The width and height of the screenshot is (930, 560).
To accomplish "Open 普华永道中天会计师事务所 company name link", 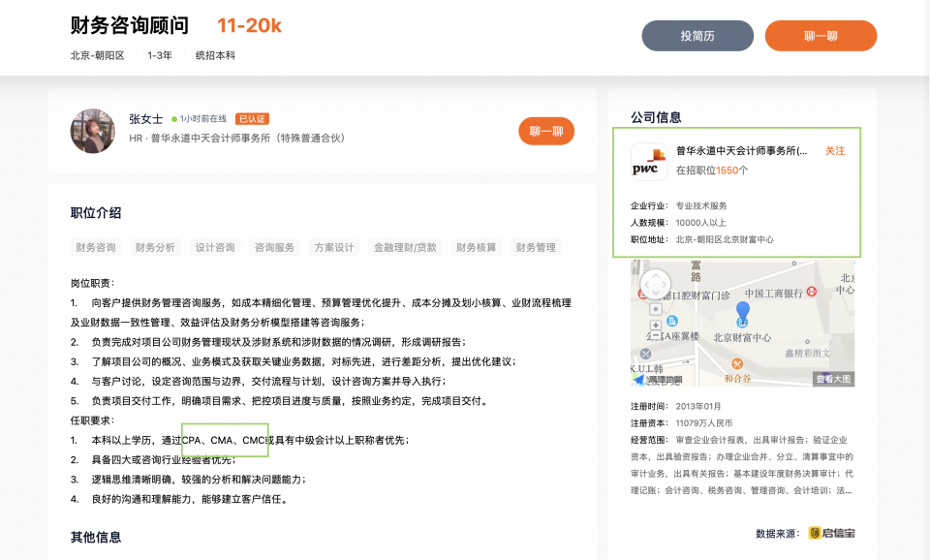I will pos(741,151).
